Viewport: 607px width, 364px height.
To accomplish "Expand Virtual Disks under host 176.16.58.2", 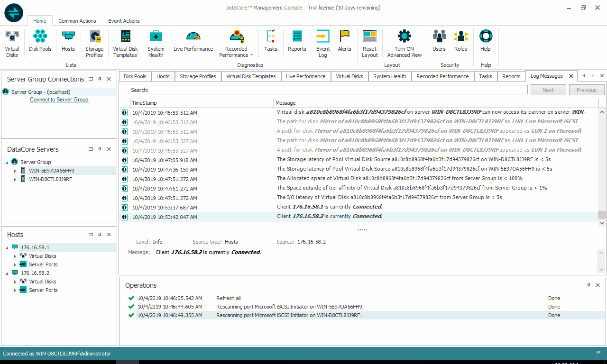I will [x=15, y=282].
